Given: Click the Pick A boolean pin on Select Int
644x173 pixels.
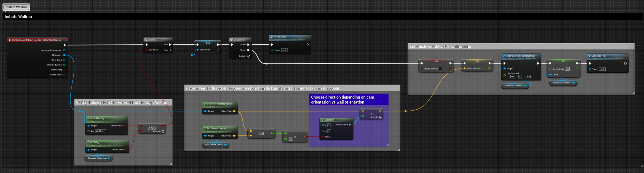Looking at the screenshot, I should coord(323,137).
